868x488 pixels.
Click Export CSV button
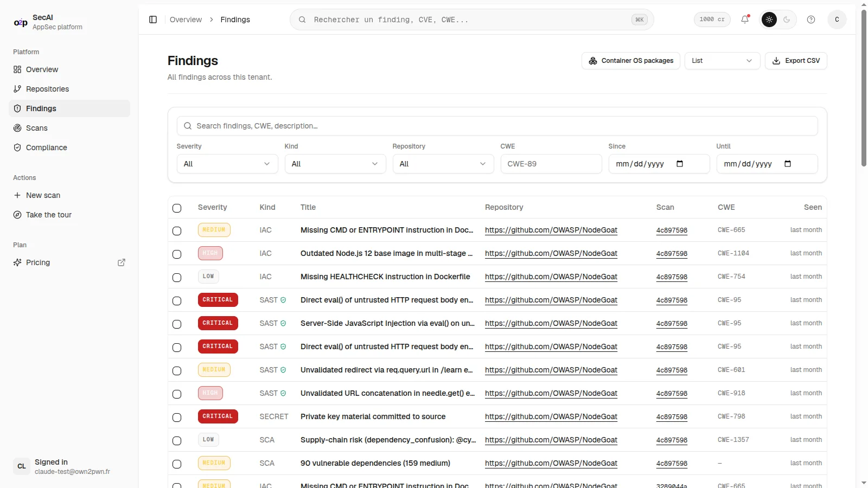[796, 61]
